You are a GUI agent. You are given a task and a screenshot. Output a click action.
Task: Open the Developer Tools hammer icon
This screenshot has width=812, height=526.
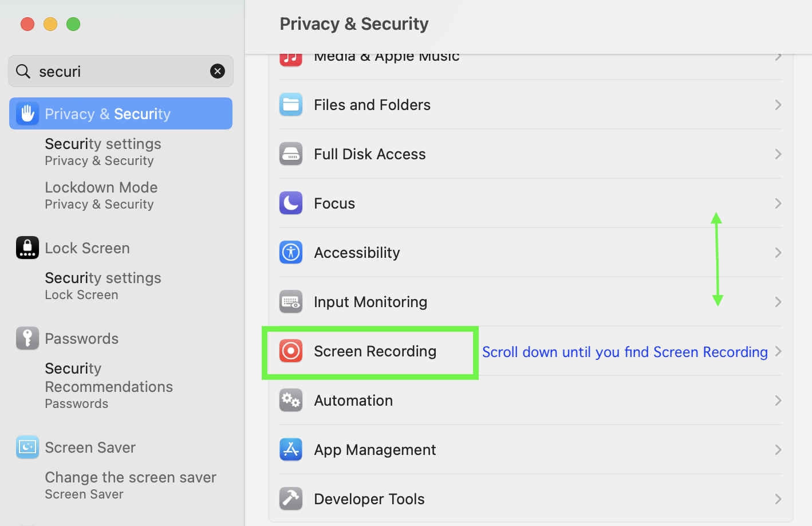(291, 499)
